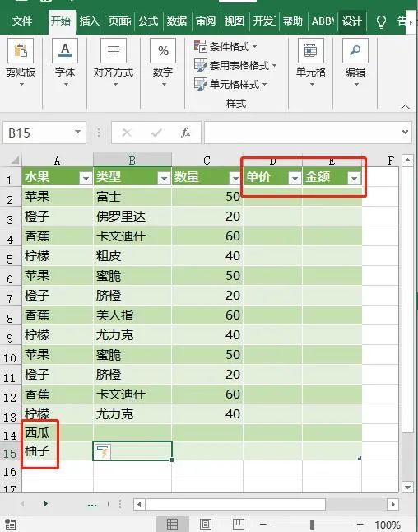Switch to Normal view in status bar
The height and width of the screenshot is (532, 418).
(x=172, y=525)
